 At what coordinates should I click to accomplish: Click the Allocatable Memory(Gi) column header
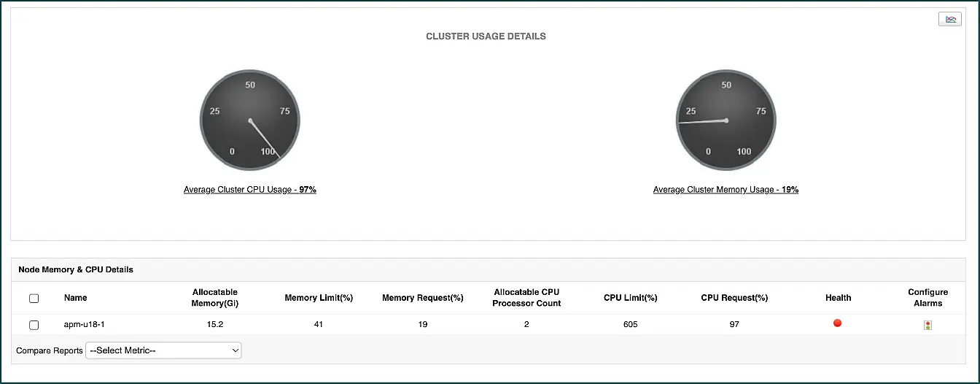click(x=215, y=298)
